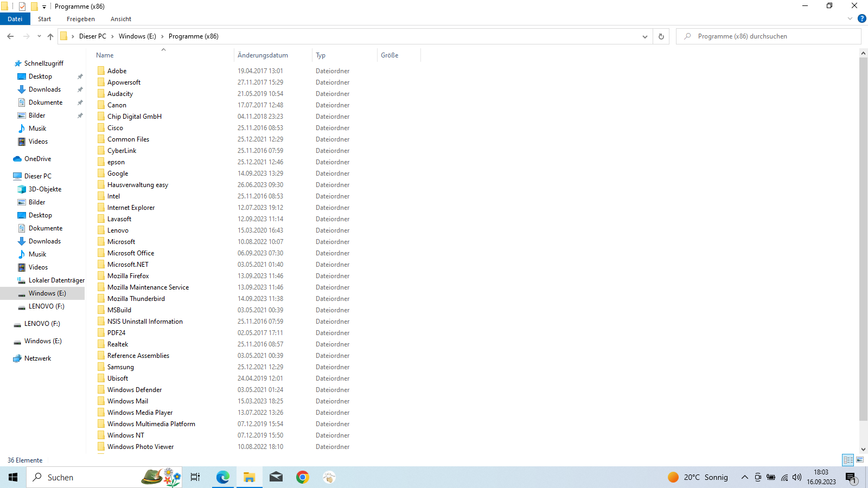Sort by the Änderungsdatum column header

[263, 55]
